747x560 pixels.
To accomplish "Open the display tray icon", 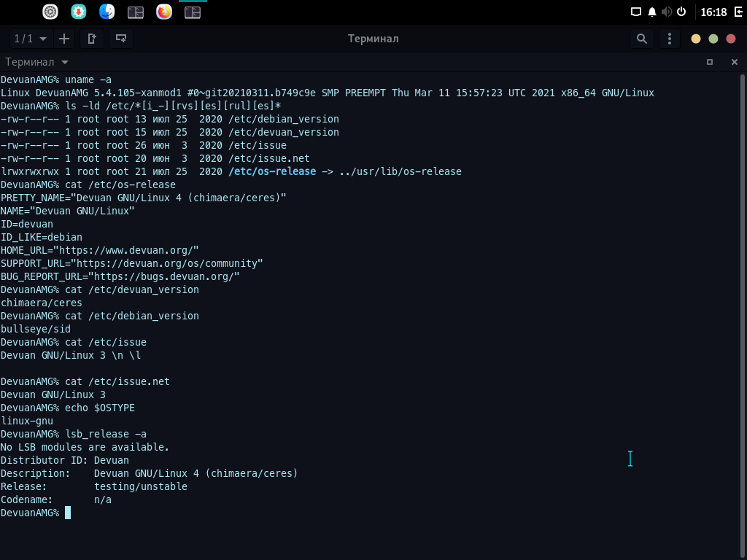I will (x=636, y=12).
